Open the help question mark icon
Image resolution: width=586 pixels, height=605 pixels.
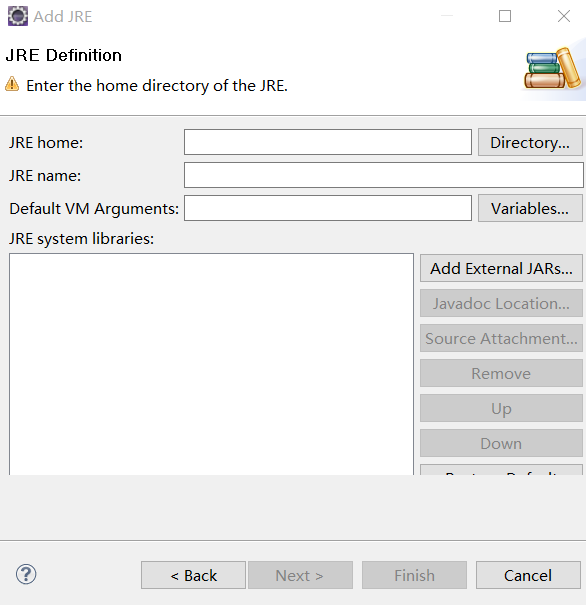(26, 575)
